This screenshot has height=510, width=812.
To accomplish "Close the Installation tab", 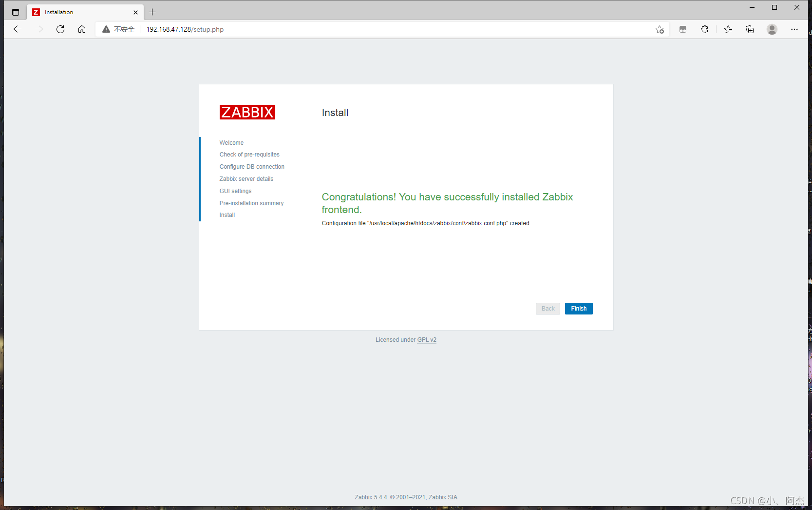I will 135,12.
